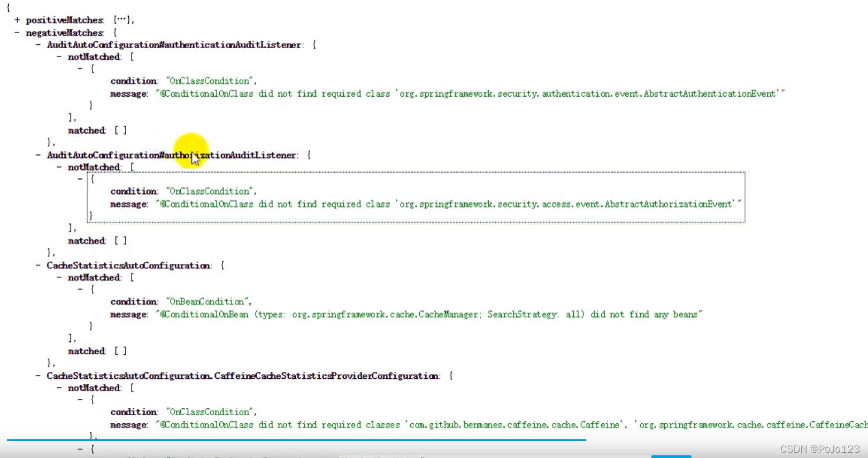Image resolution: width=868 pixels, height=458 pixels.
Task: Click the 'message' key beside the Caffeine classes text
Action: click(129, 425)
